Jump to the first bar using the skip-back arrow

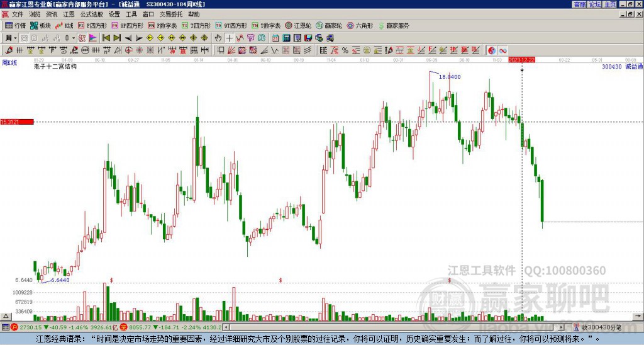pos(106,38)
